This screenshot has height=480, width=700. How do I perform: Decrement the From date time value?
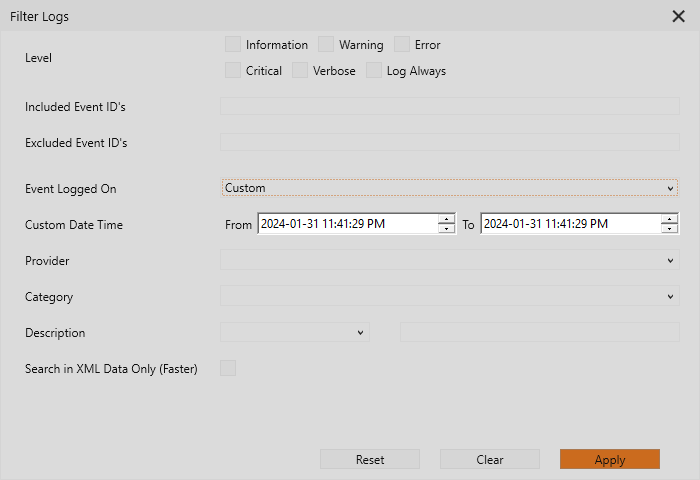pyautogui.click(x=446, y=229)
